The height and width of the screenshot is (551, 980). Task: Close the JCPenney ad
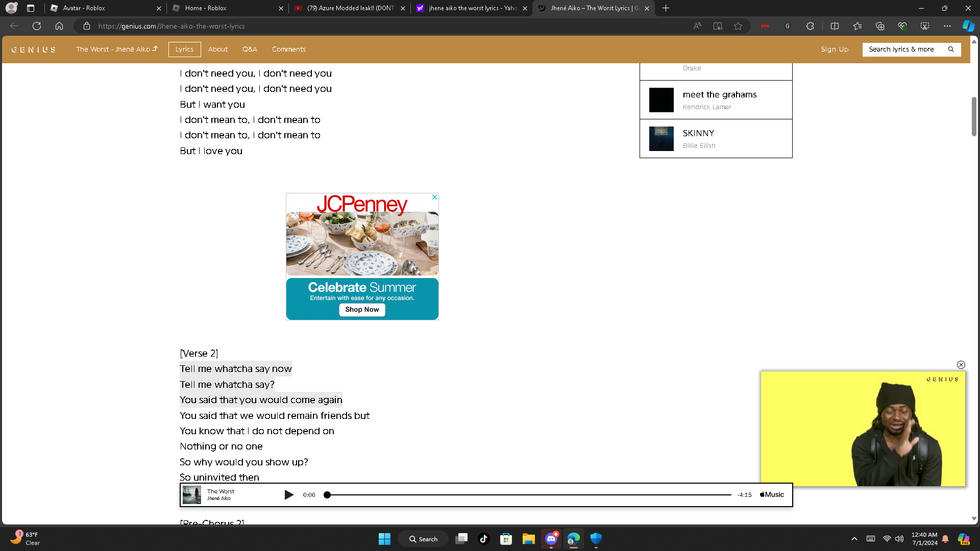(x=434, y=197)
